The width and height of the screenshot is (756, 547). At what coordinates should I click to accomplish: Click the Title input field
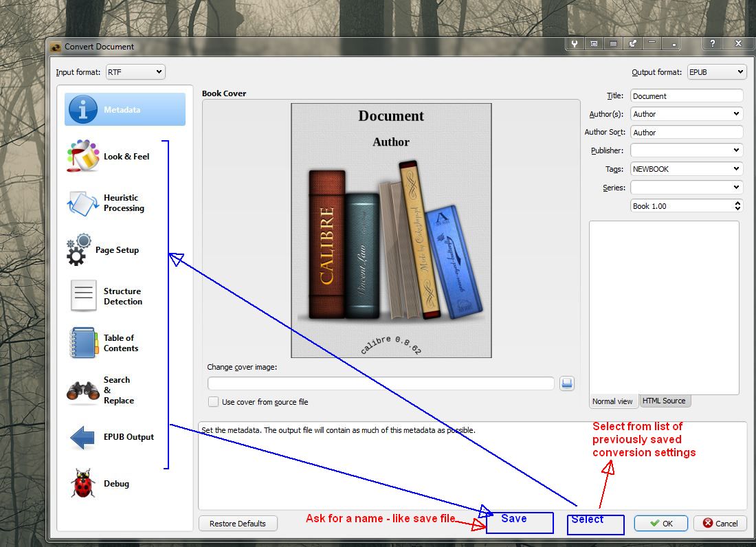pyautogui.click(x=687, y=96)
